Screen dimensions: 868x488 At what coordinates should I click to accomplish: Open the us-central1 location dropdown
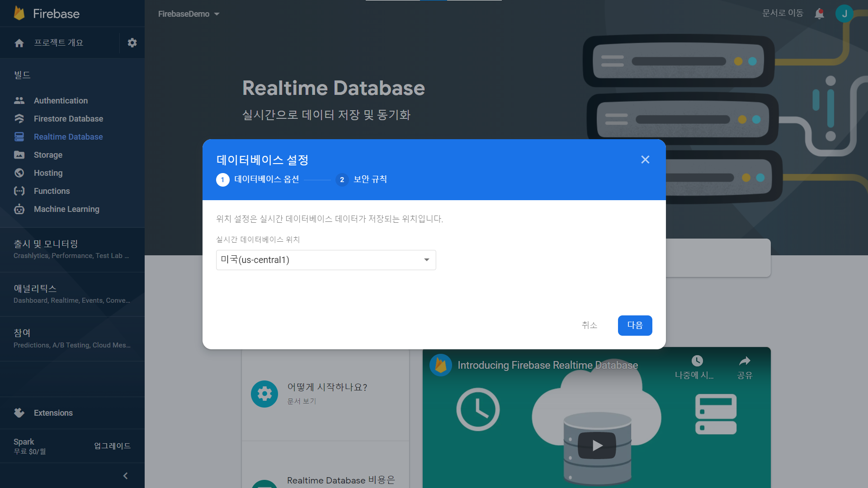coord(325,260)
